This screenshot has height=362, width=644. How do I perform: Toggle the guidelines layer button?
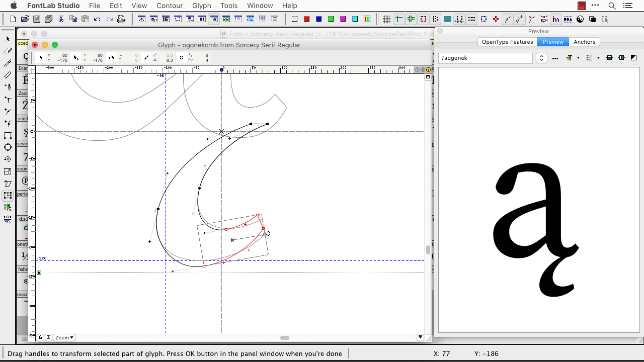click(x=399, y=19)
